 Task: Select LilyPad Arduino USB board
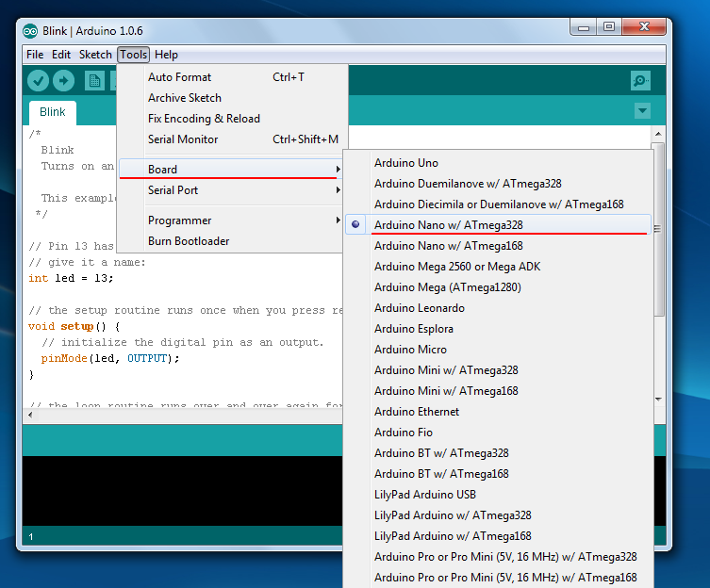498,495
